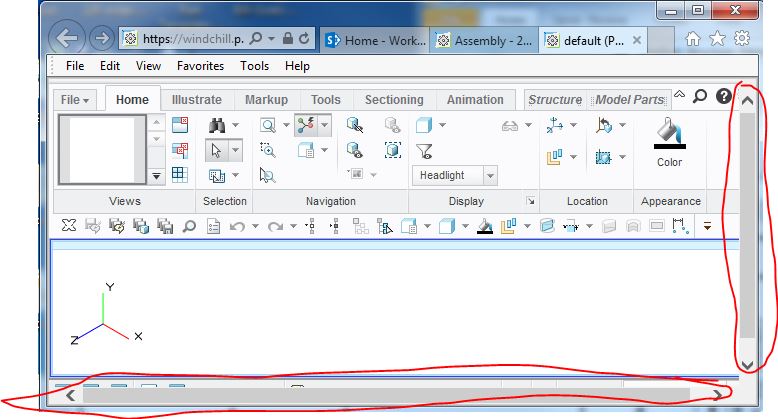Viewport: 778px width, 419px height.
Task: Click the structure tree arrow icon in quick toolbar
Action: 385,226
